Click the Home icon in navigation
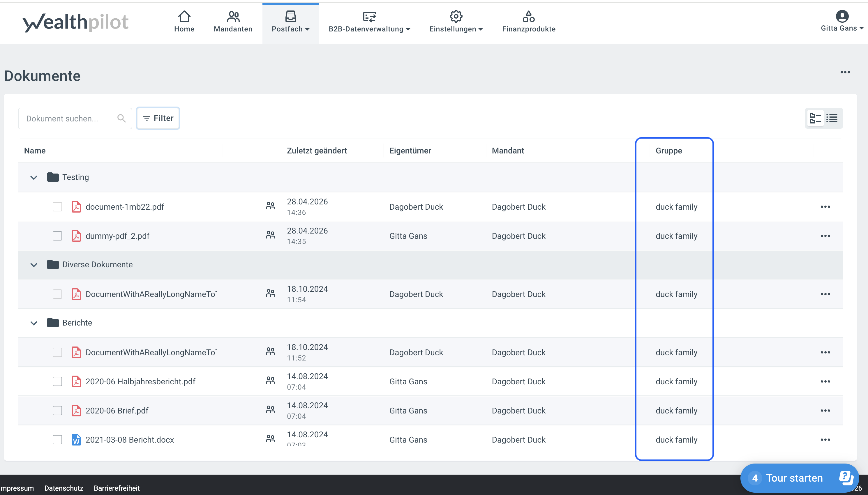The height and width of the screenshot is (495, 868). (x=184, y=16)
